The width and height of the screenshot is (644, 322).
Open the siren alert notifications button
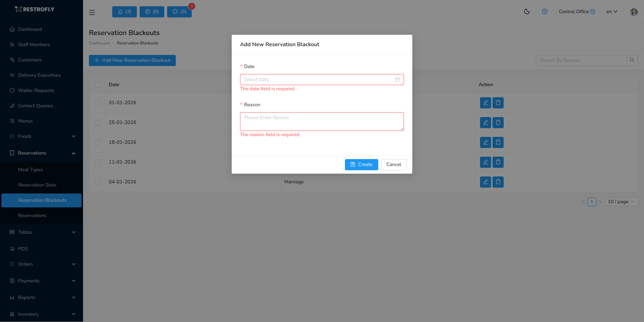click(x=124, y=11)
